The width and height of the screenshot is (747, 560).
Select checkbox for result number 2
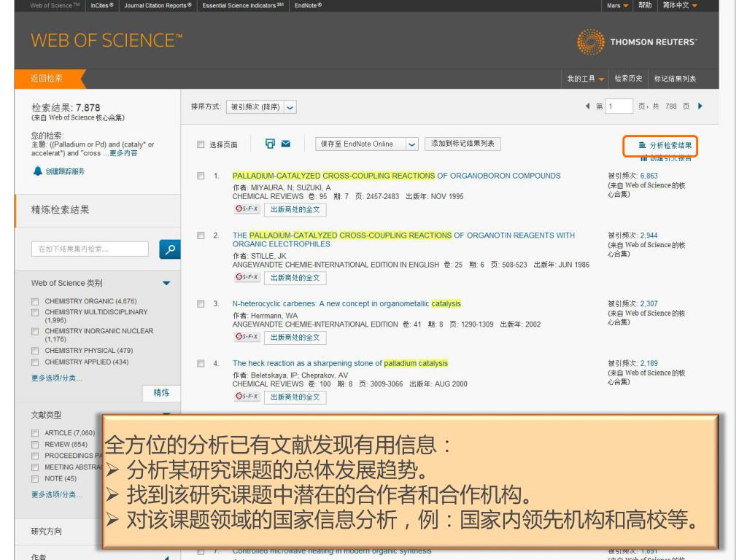[x=201, y=236]
